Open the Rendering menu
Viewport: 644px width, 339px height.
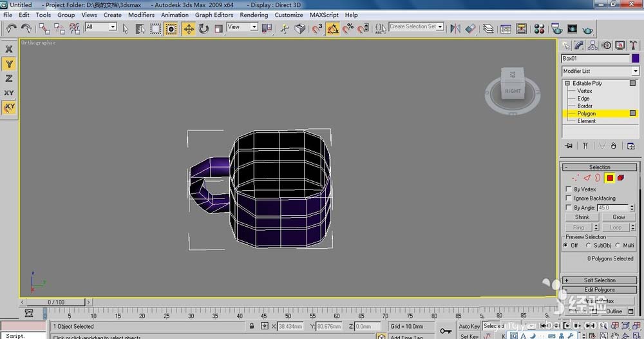coord(254,15)
